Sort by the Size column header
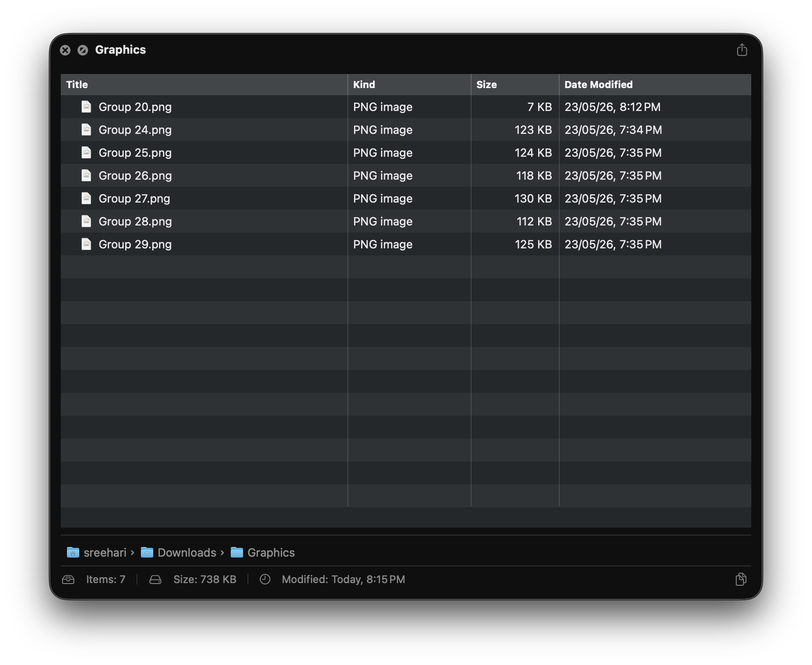The height and width of the screenshot is (665, 812). 515,84
